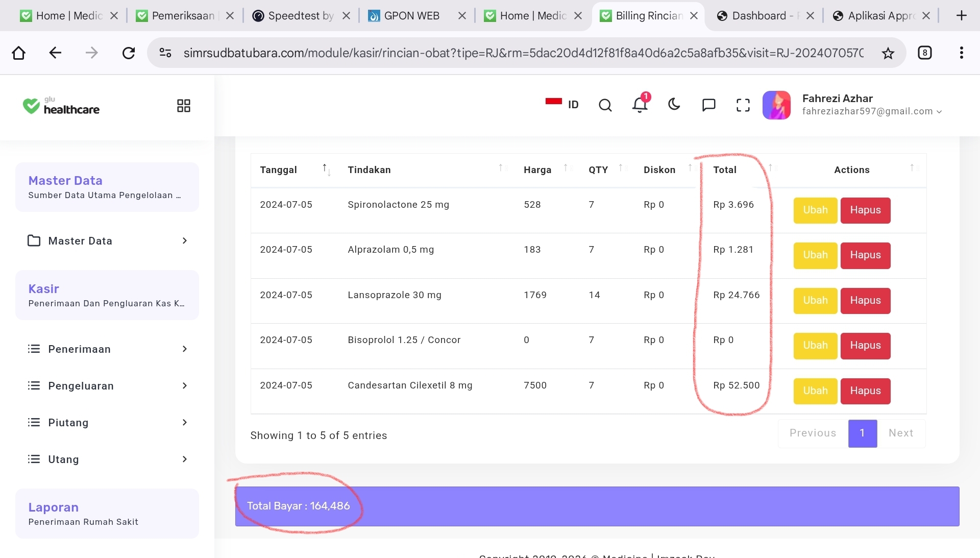Change language from ID flag selector
The image size is (980, 558).
click(x=562, y=104)
